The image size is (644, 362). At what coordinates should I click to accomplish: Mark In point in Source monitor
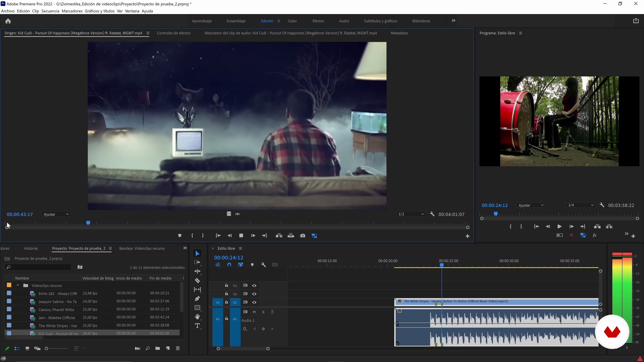click(192, 236)
